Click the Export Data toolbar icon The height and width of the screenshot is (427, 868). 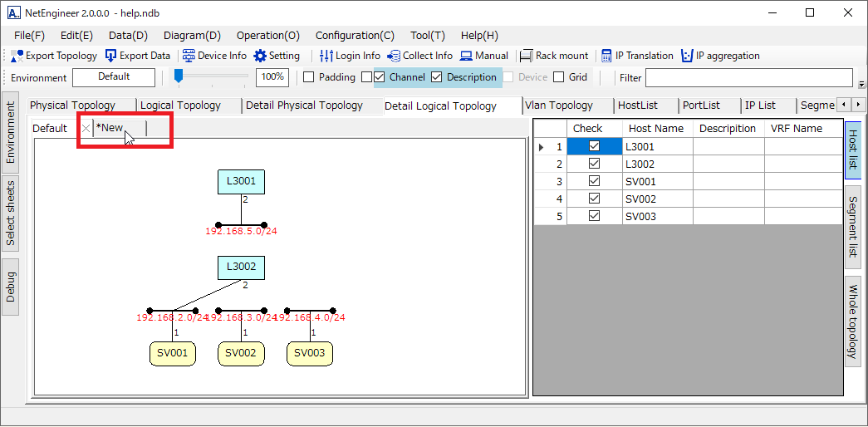tap(111, 56)
